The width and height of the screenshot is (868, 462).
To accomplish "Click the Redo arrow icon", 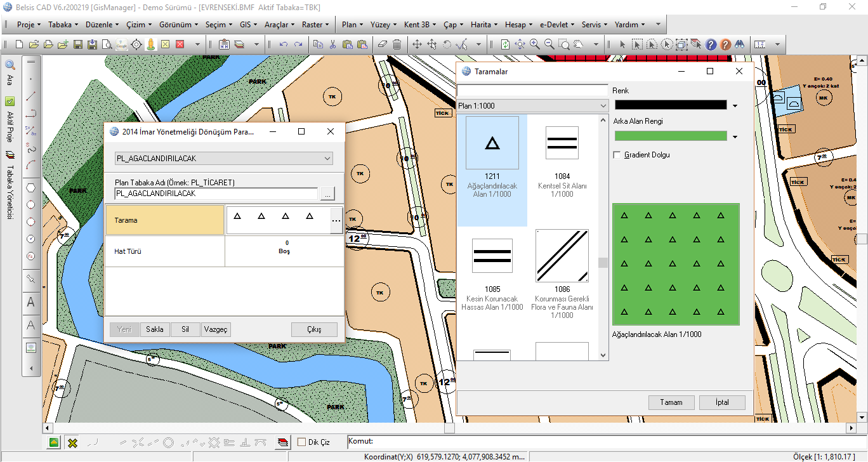I will coord(298,44).
